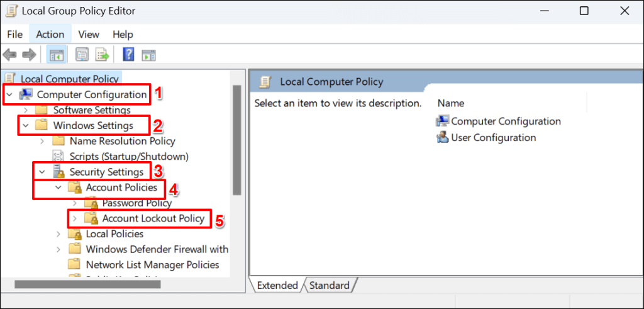Toggle the Show/Hide Action Pane icon
Screen dimensions: 644x309
(148, 55)
